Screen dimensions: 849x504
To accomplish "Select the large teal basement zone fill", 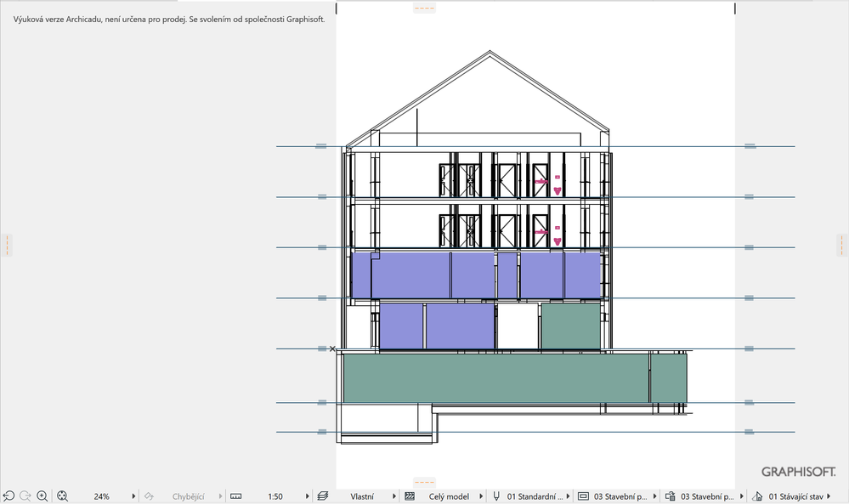I will tap(496, 378).
